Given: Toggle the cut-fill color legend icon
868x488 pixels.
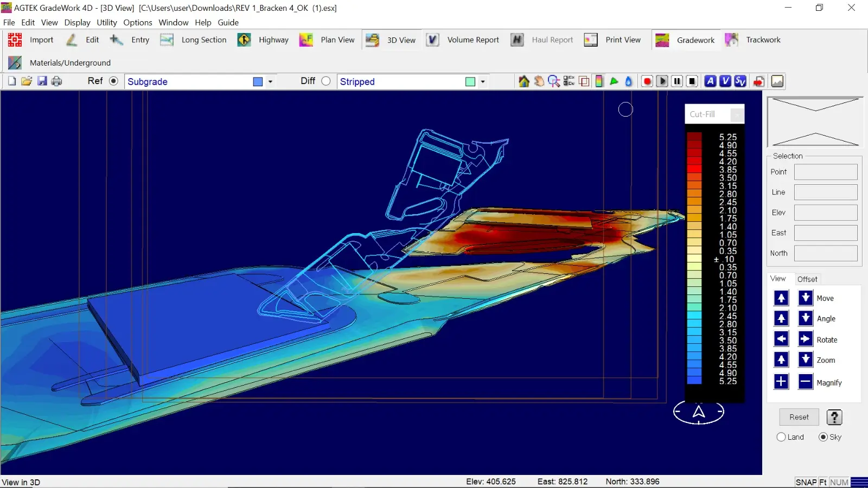Looking at the screenshot, I should pos(599,81).
